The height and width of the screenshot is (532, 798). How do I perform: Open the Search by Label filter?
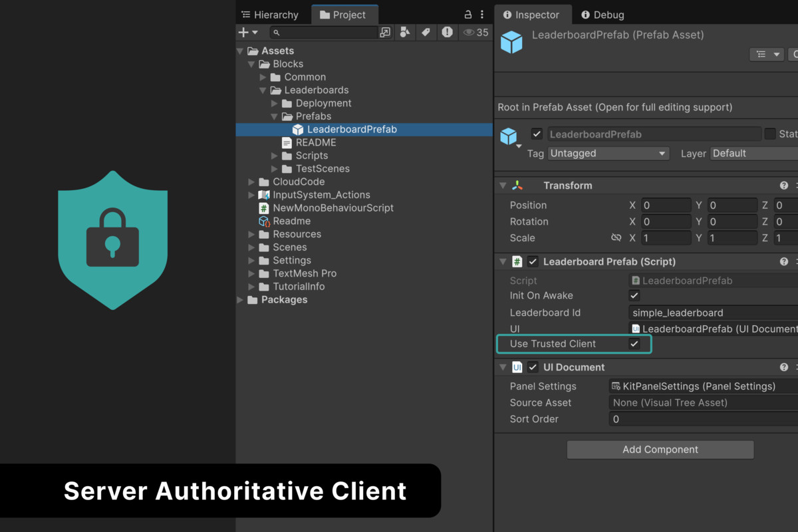[x=426, y=32]
